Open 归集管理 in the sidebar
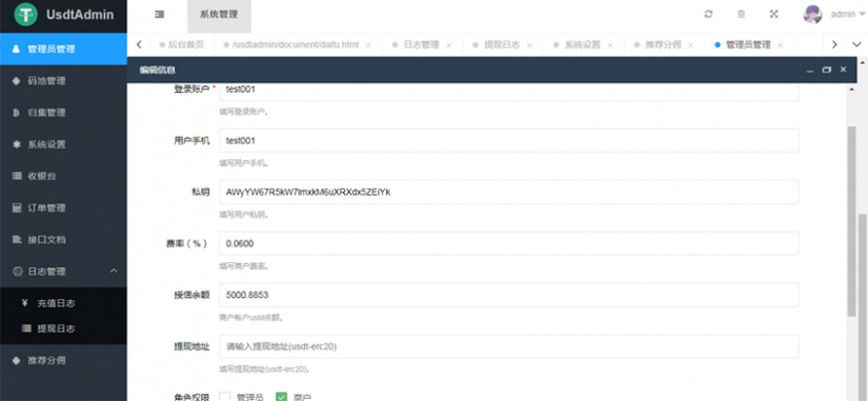Viewport: 868px width, 401px height. [64, 112]
